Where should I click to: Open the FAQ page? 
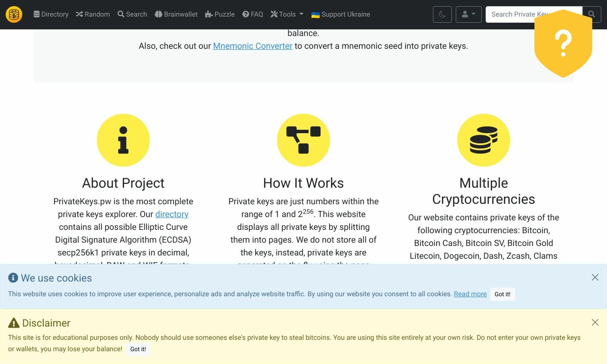[x=252, y=14]
